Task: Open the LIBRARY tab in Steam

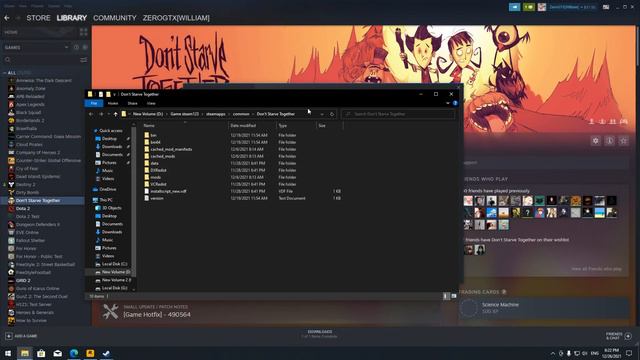Action: 72,18
